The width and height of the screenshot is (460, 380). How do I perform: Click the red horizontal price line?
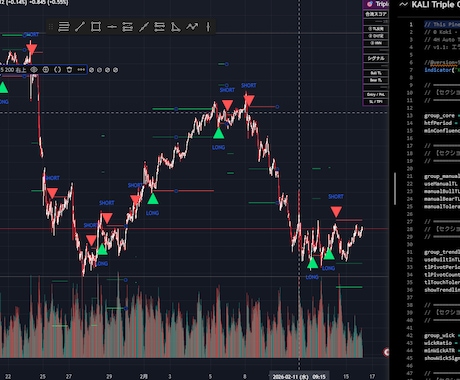pos(194,229)
